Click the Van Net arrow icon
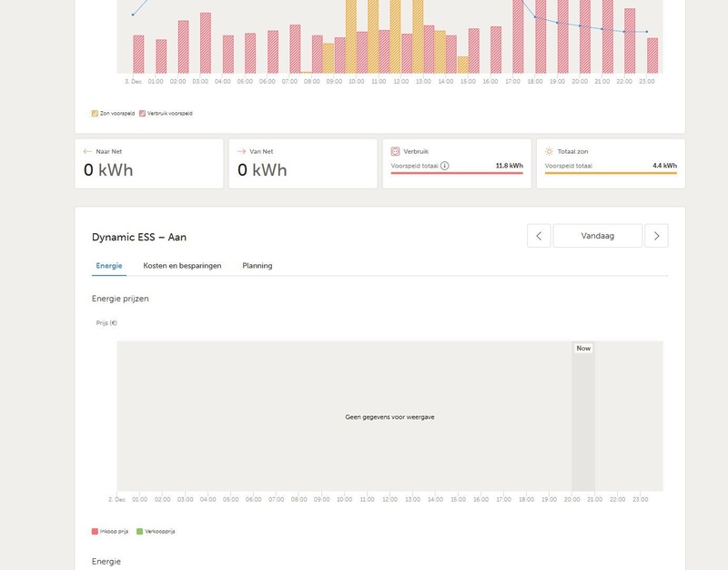 (x=241, y=151)
